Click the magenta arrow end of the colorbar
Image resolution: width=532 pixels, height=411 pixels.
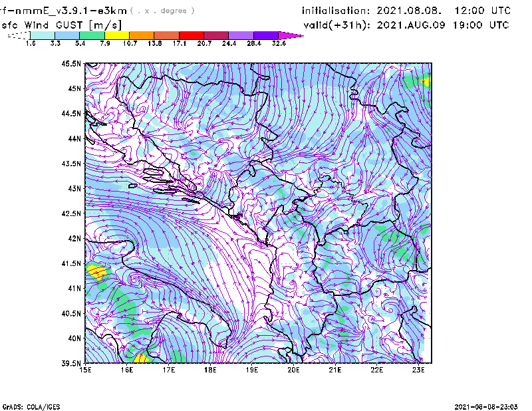pos(290,35)
